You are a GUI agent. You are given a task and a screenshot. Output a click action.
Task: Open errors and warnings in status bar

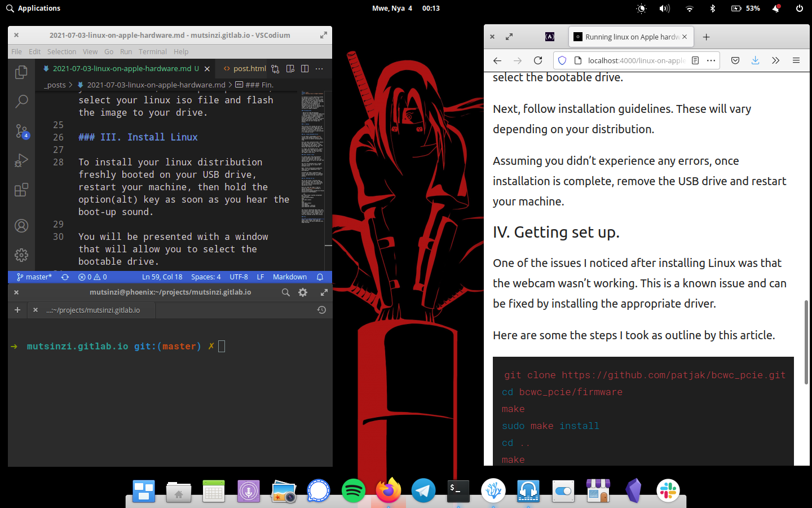tap(92, 277)
